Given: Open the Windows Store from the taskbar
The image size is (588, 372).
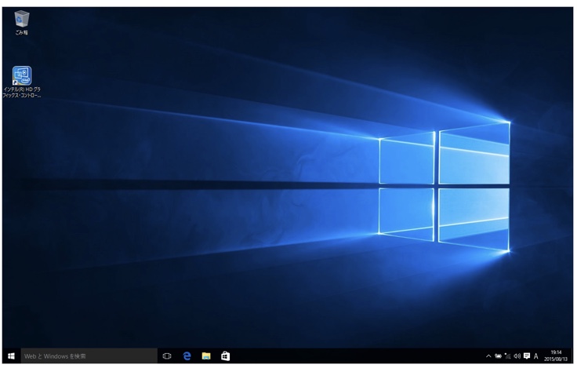Looking at the screenshot, I should pyautogui.click(x=226, y=356).
